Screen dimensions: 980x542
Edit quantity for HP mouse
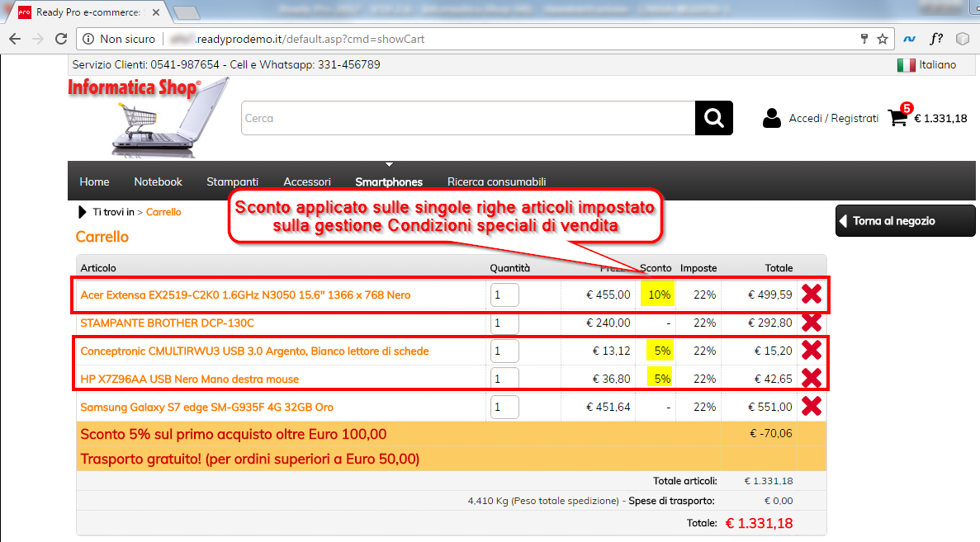coord(504,379)
